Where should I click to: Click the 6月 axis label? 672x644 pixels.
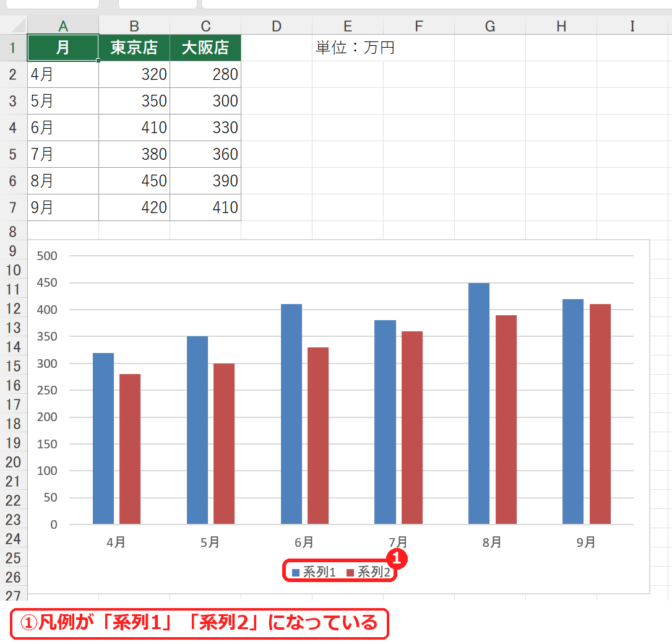click(304, 542)
